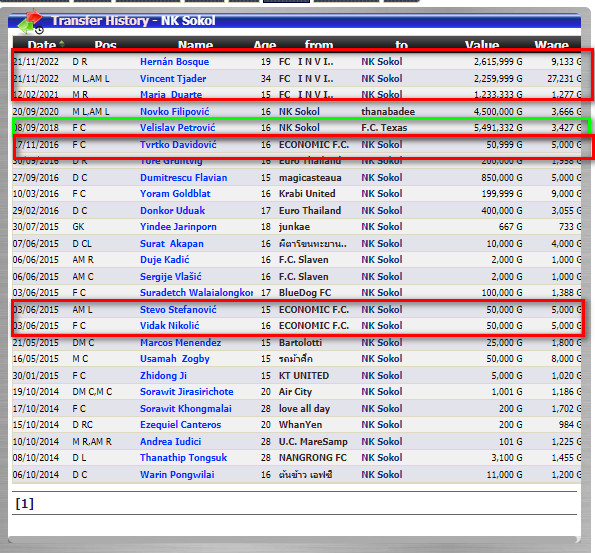Screen dimensions: 595x553
Task: Open player Maria Duarte
Action: point(171,95)
